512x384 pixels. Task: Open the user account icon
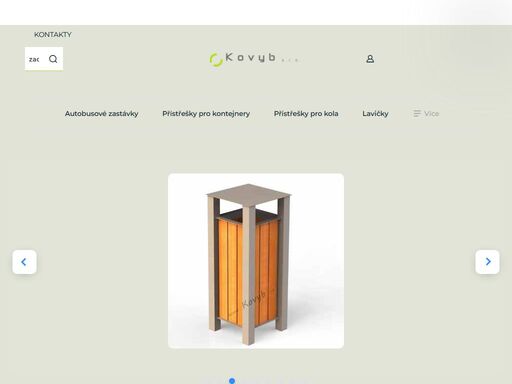[370, 59]
